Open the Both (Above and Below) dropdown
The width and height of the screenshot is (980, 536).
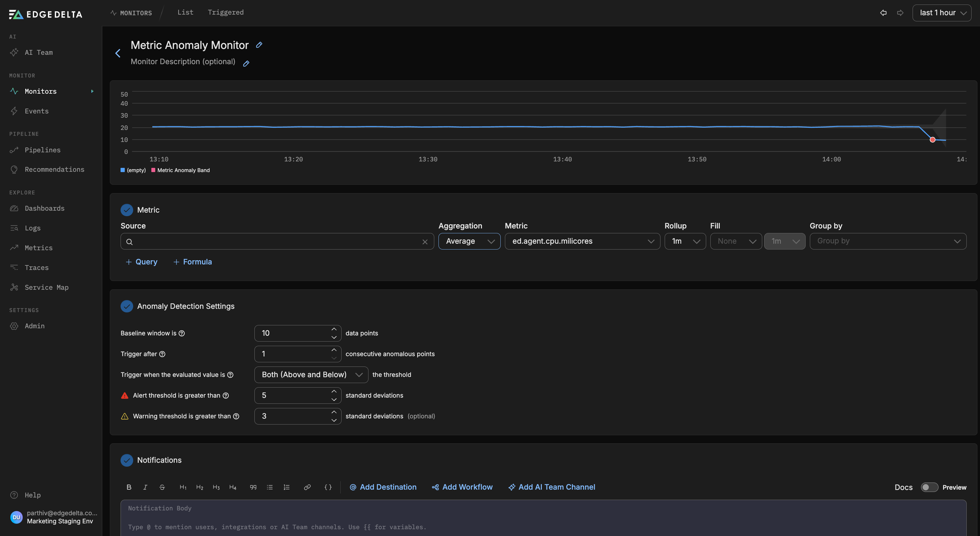311,375
